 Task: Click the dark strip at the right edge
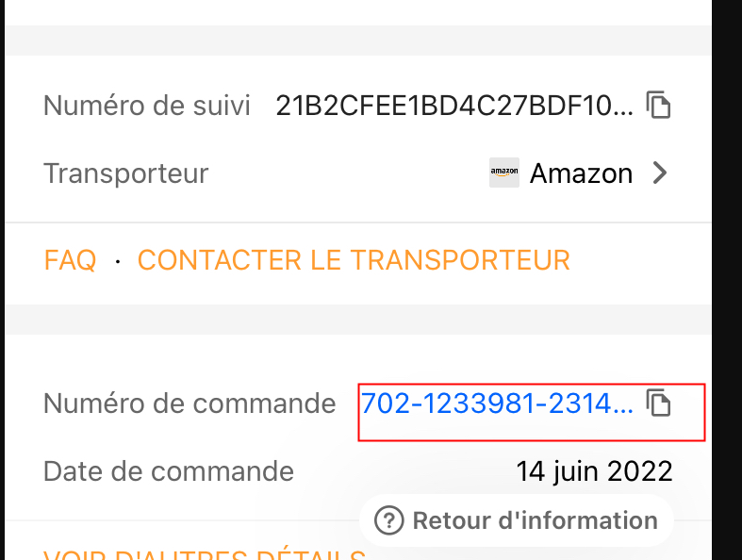pyautogui.click(x=726, y=283)
